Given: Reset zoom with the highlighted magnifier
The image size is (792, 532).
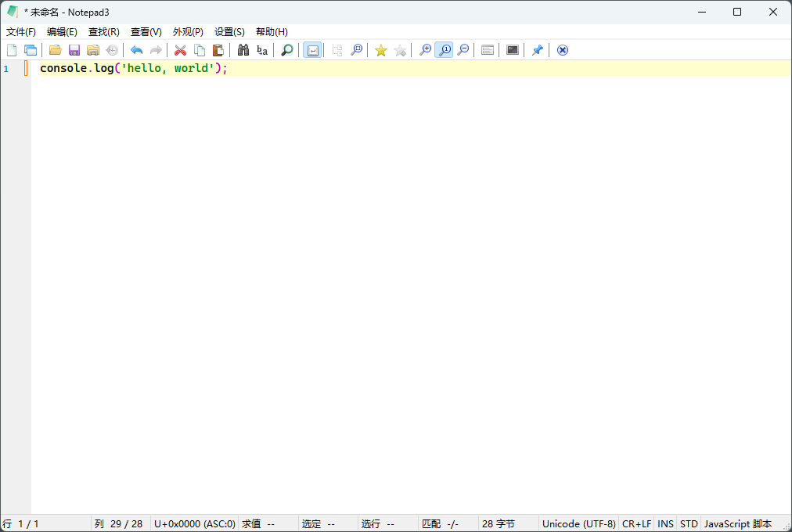Looking at the screenshot, I should (444, 50).
